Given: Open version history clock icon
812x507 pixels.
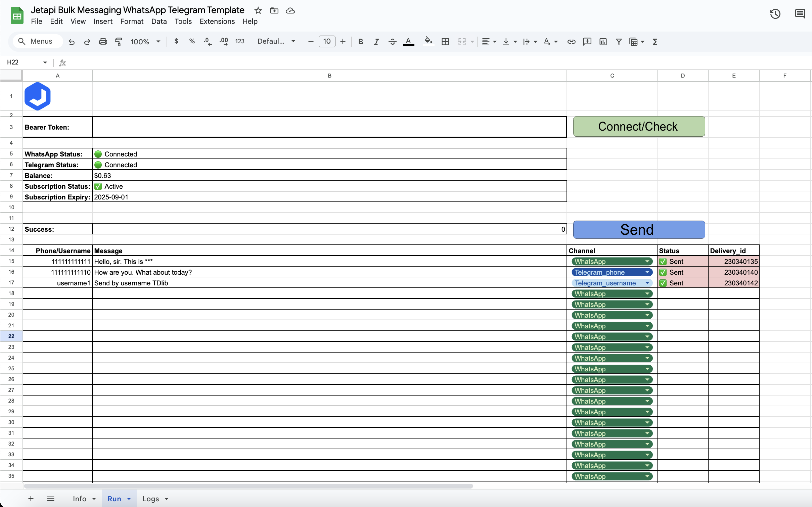Looking at the screenshot, I should click(775, 14).
